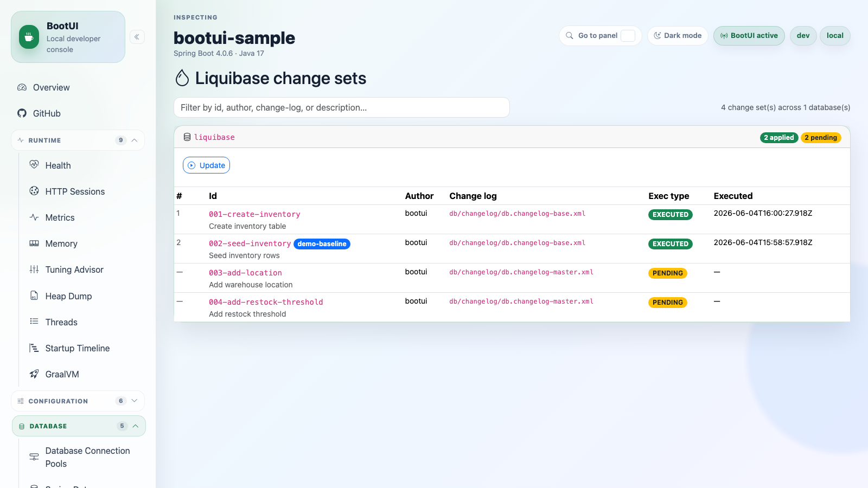Screen dimensions: 868x488
Task: Click the dev profile badge
Action: (803, 36)
